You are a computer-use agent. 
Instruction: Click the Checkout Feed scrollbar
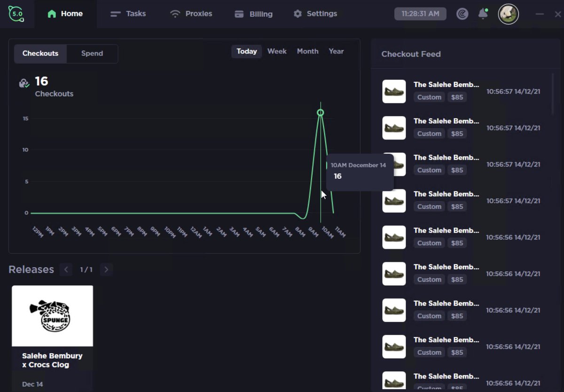tap(553, 94)
